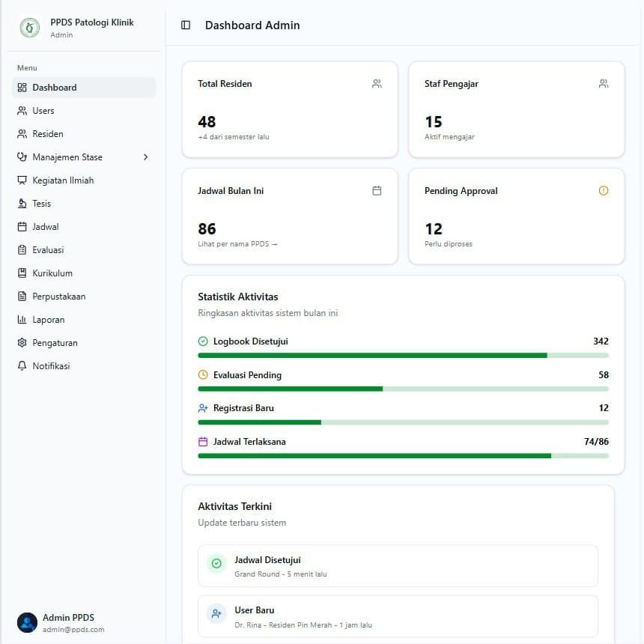Click admin@ppds.com account email
This screenshot has height=644, width=644.
point(73,630)
